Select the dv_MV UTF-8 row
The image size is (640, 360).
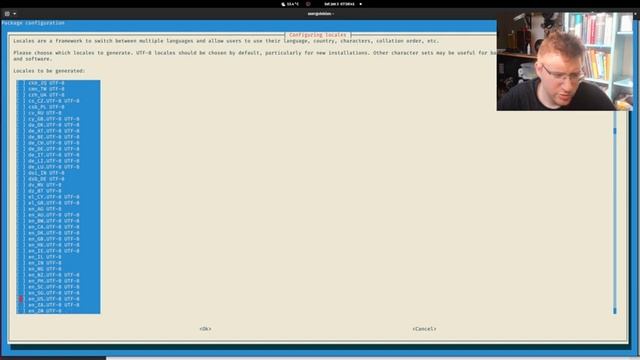(x=58, y=185)
